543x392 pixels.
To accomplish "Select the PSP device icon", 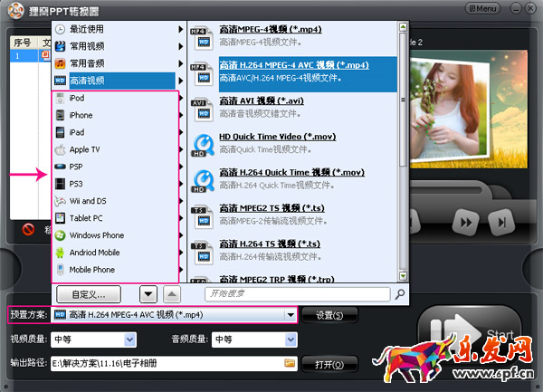I will (x=62, y=167).
